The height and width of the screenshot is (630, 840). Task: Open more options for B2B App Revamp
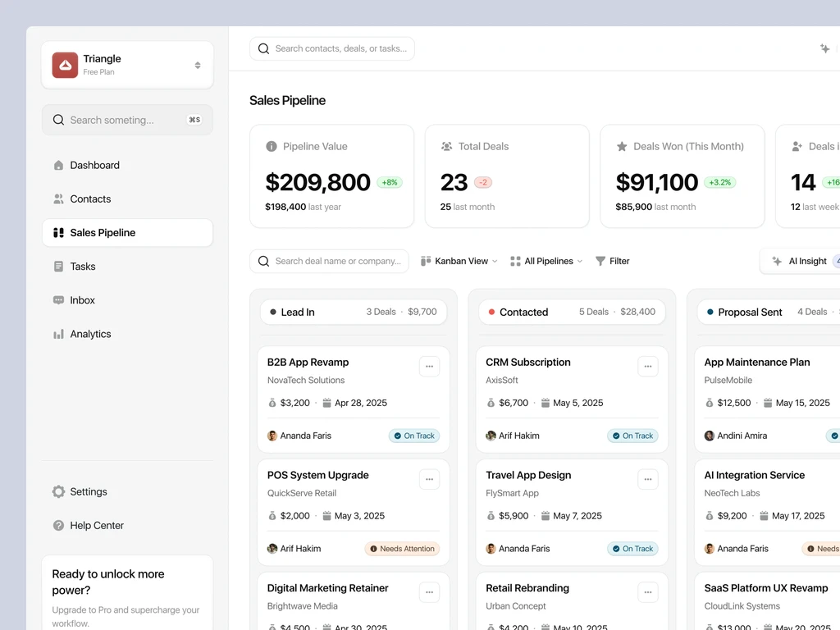(x=429, y=367)
